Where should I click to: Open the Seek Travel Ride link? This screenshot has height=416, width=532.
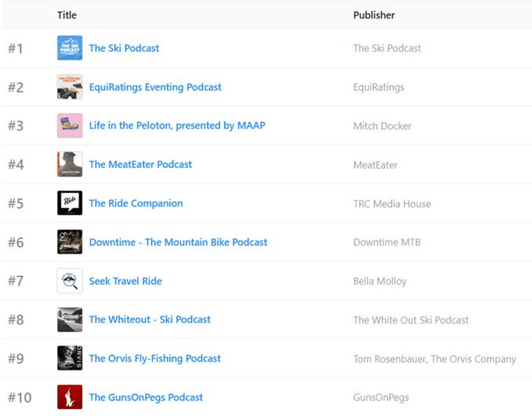pos(125,281)
